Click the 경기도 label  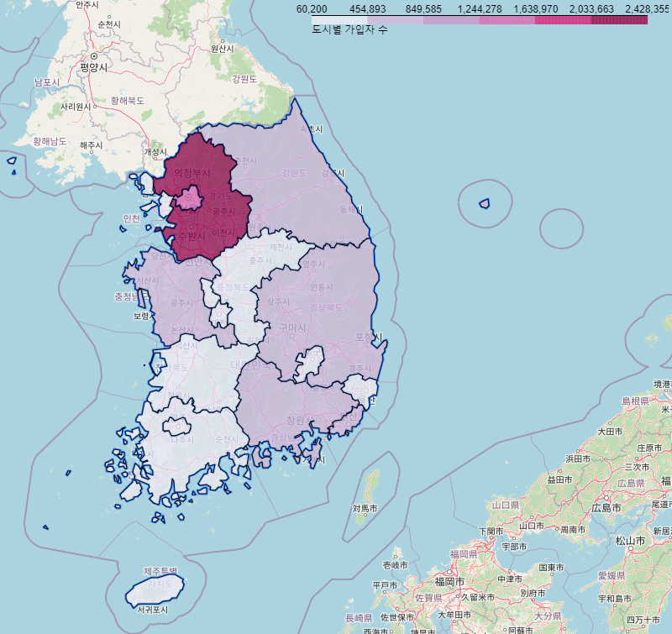(x=220, y=196)
